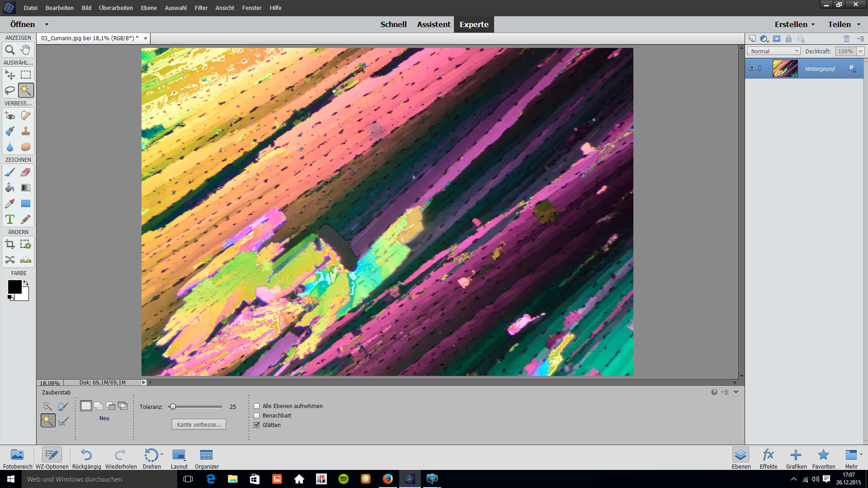Open the Normal blend mode dropdown

774,52
